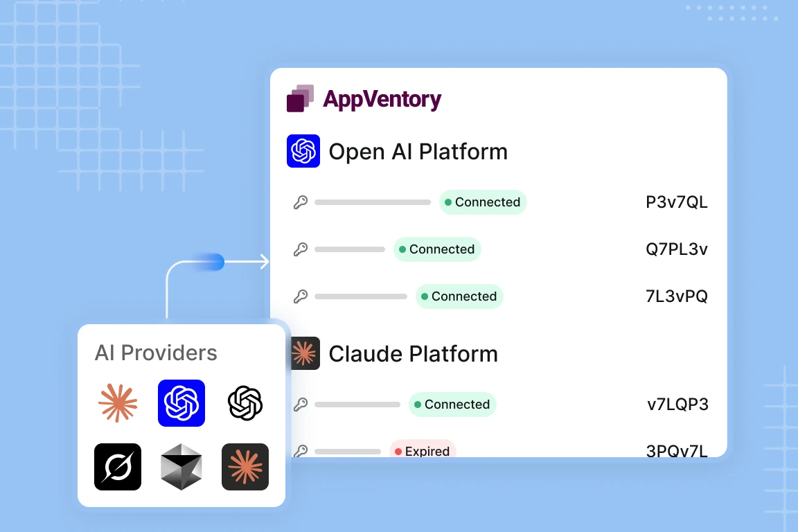Click the key icon in the P3v7QL row
The height and width of the screenshot is (532, 798).
300,202
